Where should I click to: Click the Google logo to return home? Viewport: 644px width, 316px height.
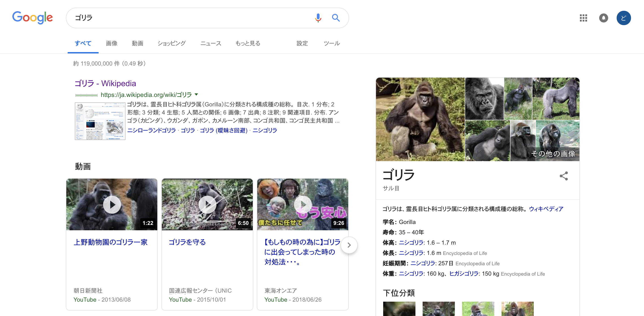coord(32,18)
